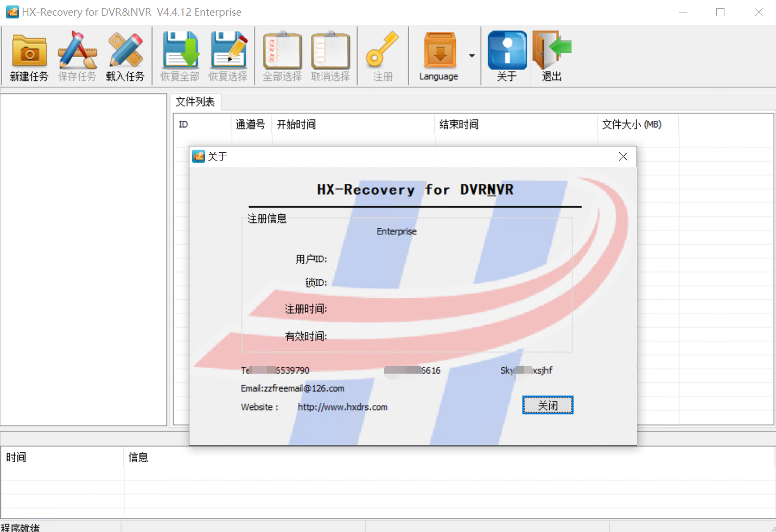This screenshot has width=776, height=532.
Task: Maximize the HX-Recovery main window
Action: coord(720,12)
